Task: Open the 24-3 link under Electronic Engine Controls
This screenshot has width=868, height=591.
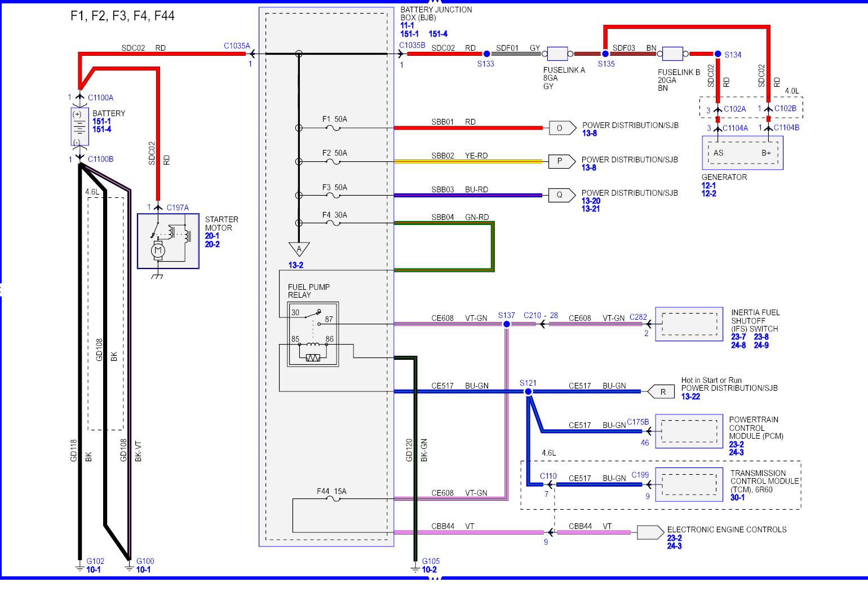Action: point(675,546)
